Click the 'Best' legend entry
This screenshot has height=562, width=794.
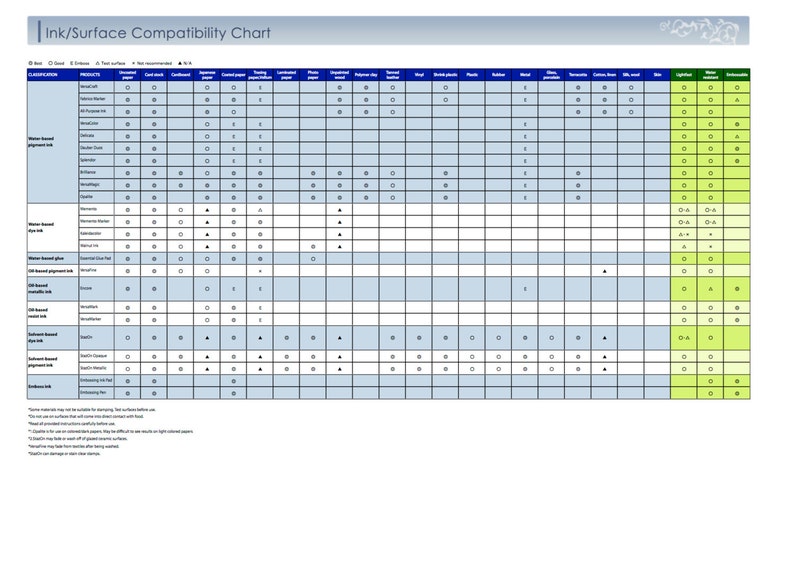[35, 63]
